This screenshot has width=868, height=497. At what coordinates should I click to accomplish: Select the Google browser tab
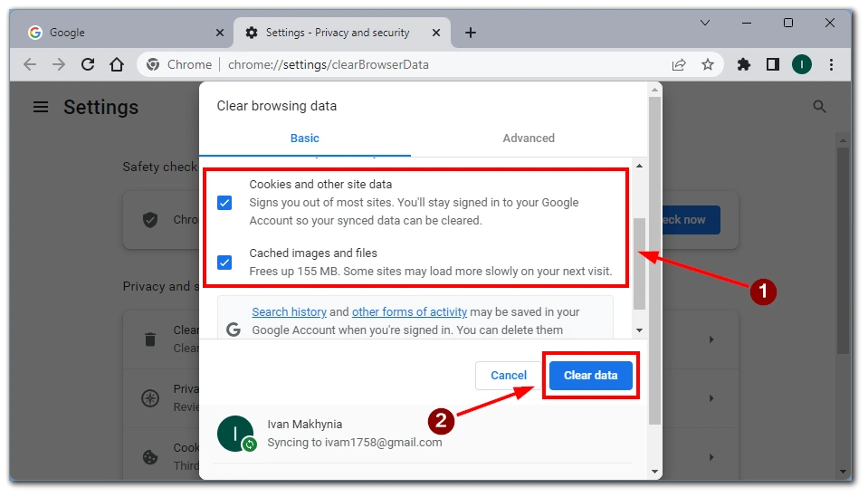(x=126, y=33)
